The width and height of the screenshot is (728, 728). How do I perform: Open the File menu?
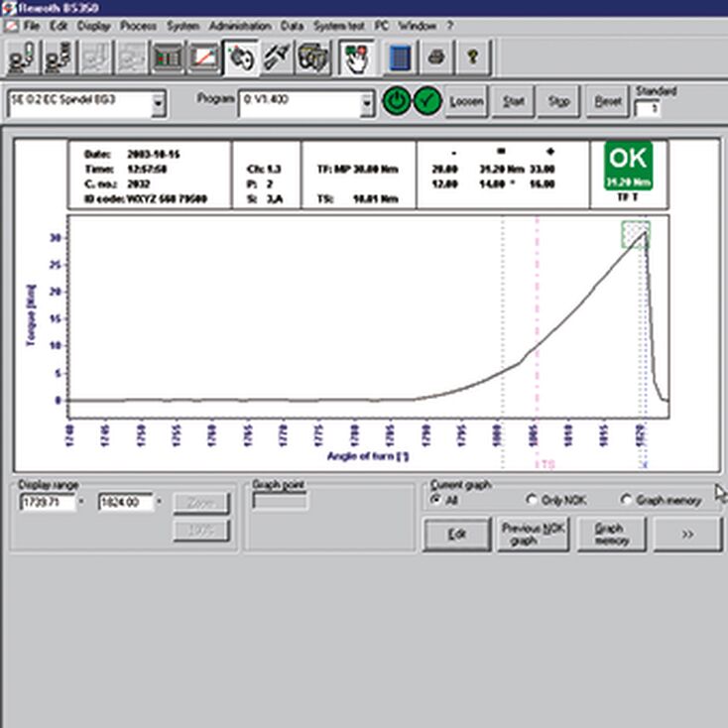pos(32,26)
